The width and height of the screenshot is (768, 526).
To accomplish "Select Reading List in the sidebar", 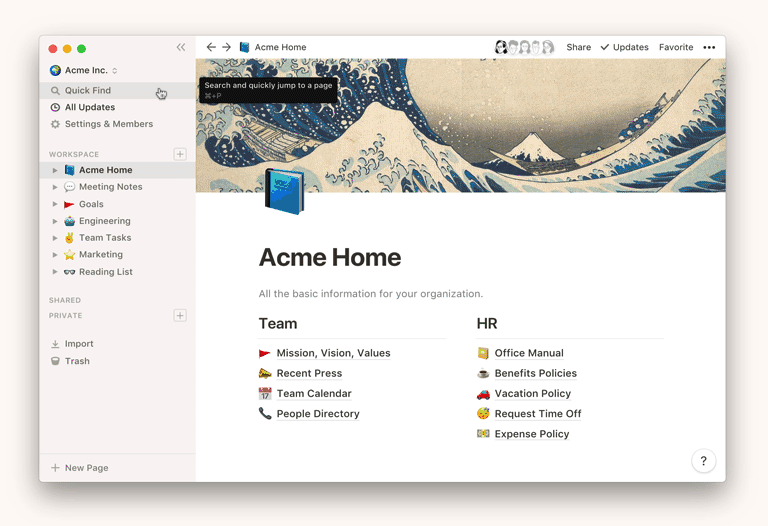I will click(x=105, y=272).
